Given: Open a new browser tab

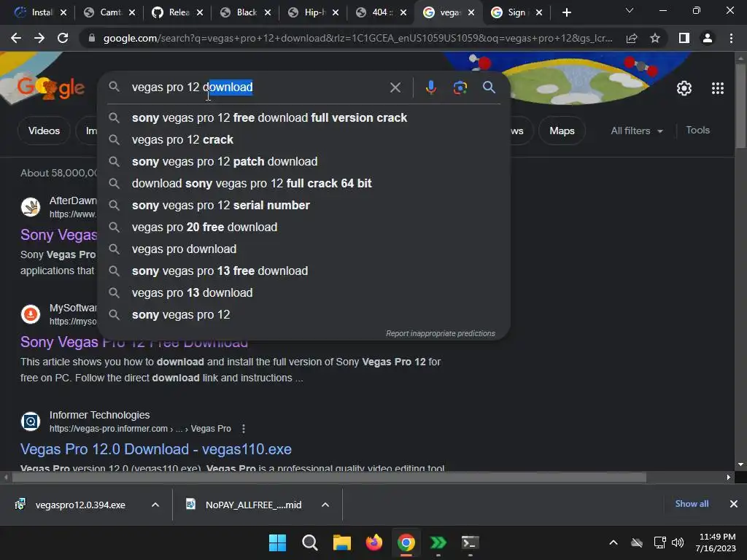Looking at the screenshot, I should 566,12.
